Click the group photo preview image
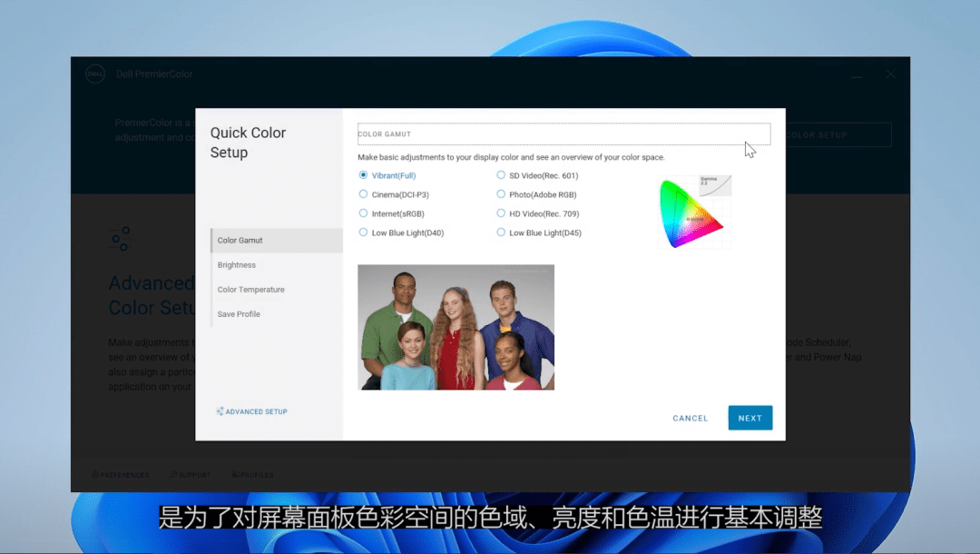The height and width of the screenshot is (554, 980). [456, 327]
